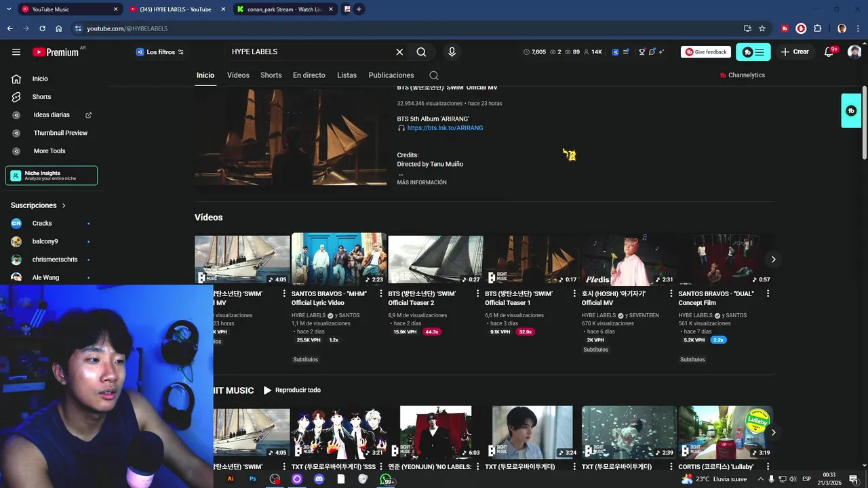Open Ideas diarias in the sidebar
This screenshot has height=488, width=868.
(52, 115)
